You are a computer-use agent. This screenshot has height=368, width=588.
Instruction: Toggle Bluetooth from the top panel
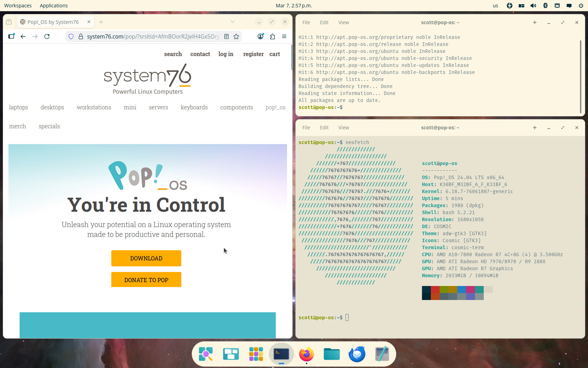point(545,5)
